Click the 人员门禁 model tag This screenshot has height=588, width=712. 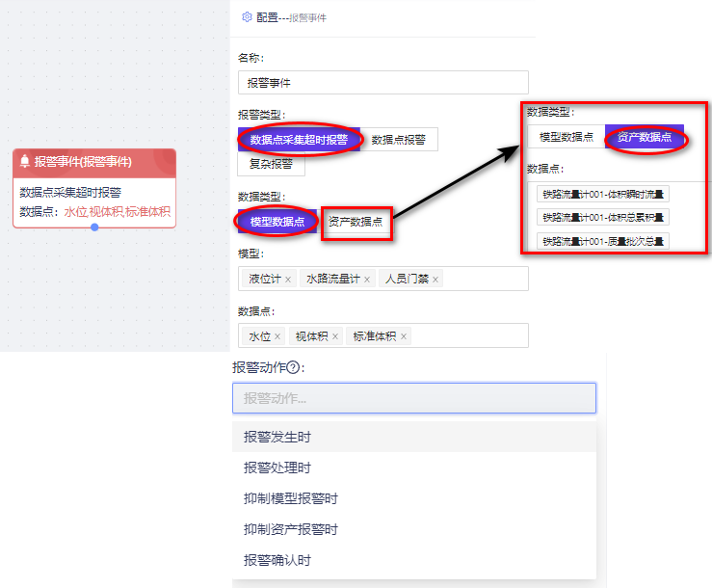pos(411,279)
